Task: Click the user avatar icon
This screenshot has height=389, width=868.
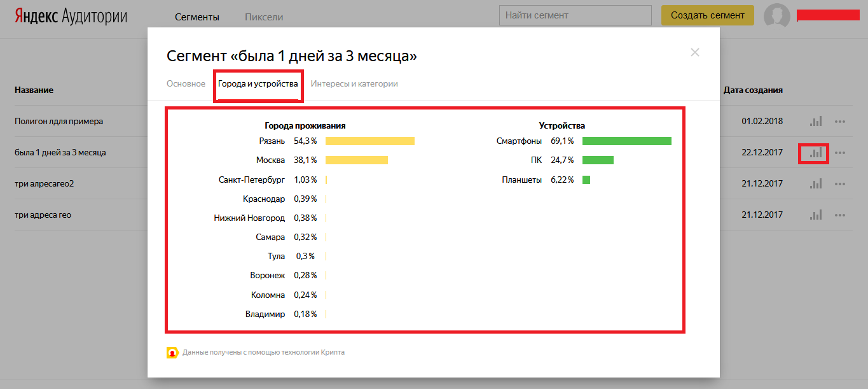Action: click(777, 16)
